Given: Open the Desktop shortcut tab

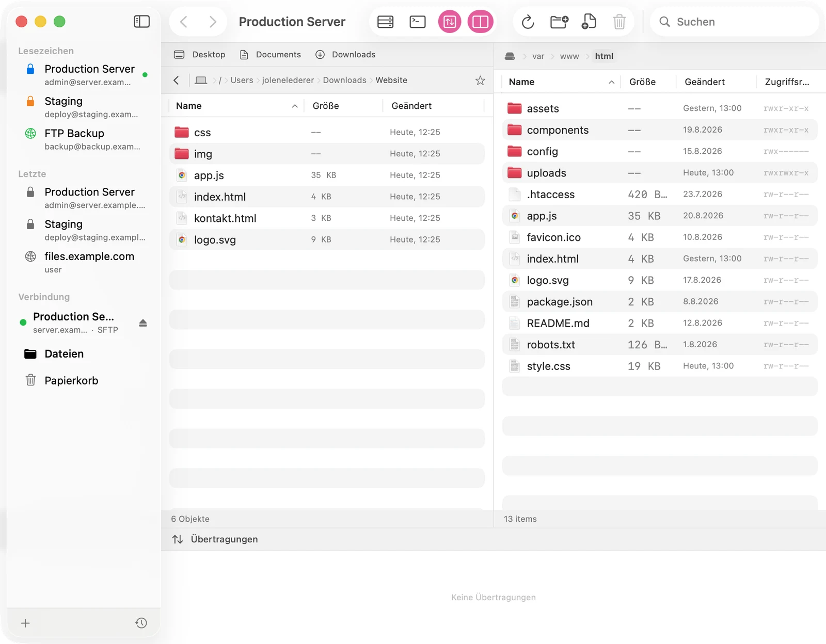Looking at the screenshot, I should [199, 55].
